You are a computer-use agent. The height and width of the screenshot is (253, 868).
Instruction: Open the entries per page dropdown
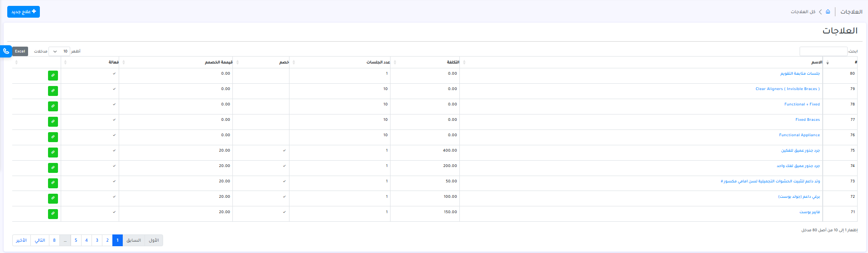click(59, 52)
